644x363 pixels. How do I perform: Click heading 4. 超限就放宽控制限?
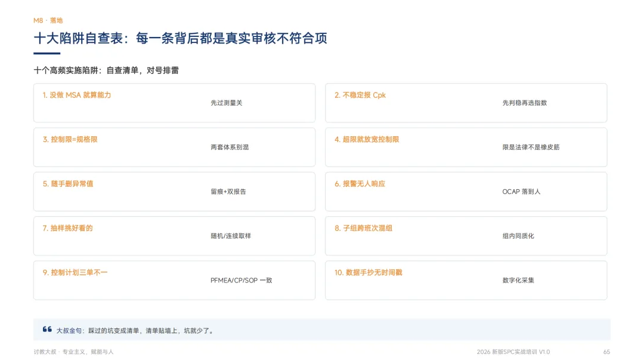367,139
